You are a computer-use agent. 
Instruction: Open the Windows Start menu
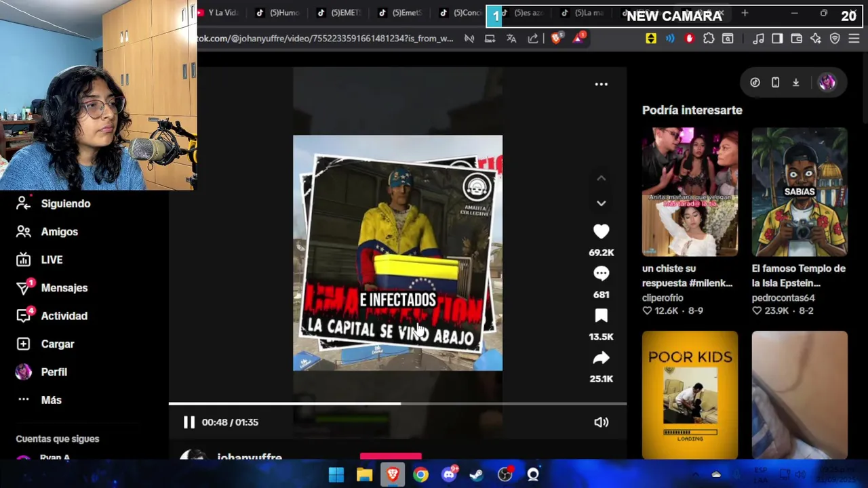click(x=336, y=475)
